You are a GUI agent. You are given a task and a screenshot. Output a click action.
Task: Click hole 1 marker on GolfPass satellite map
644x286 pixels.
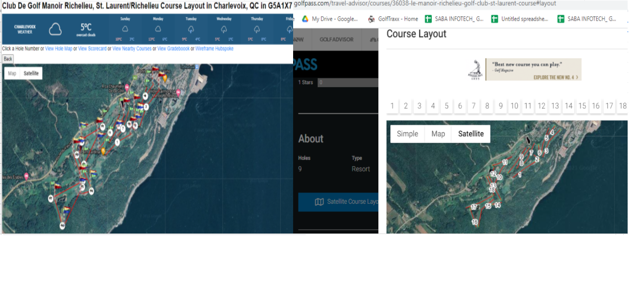point(520,175)
